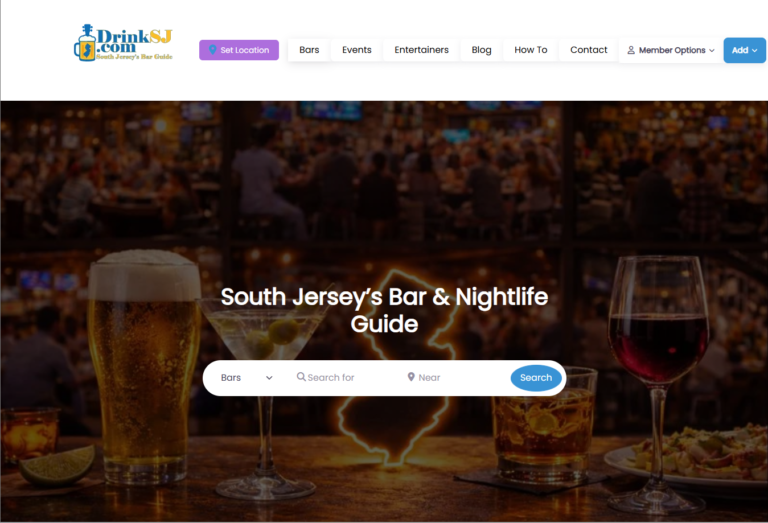768x523 pixels.
Task: Open the Bars menu item
Action: tap(309, 49)
